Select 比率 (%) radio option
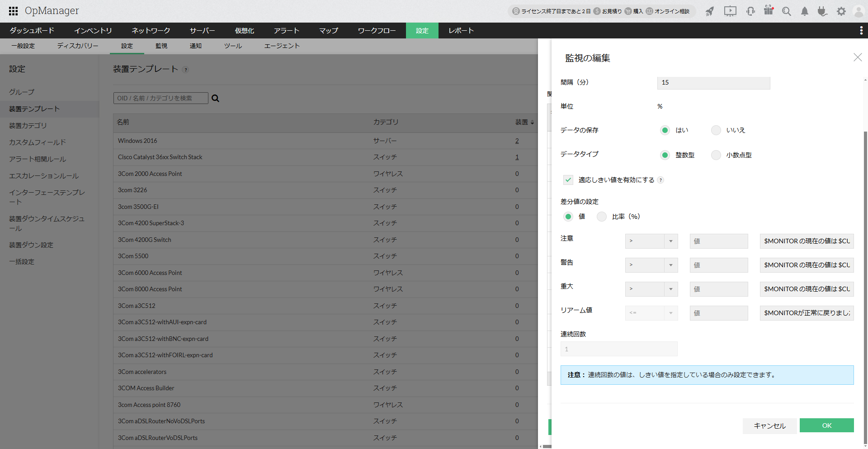Viewport: 868px width, 449px height. click(602, 217)
